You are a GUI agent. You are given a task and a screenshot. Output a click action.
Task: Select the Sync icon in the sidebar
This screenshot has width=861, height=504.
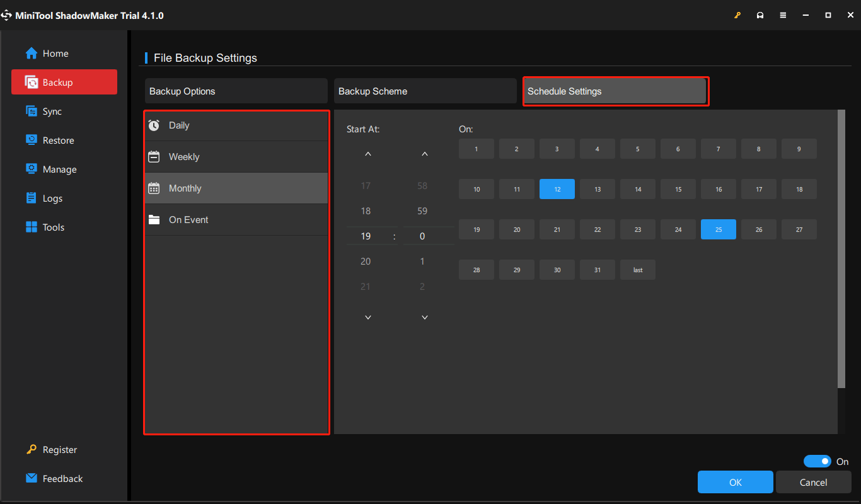(30, 111)
